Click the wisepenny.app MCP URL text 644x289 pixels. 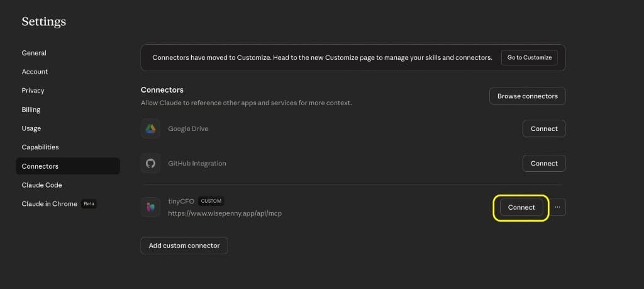[x=225, y=214]
